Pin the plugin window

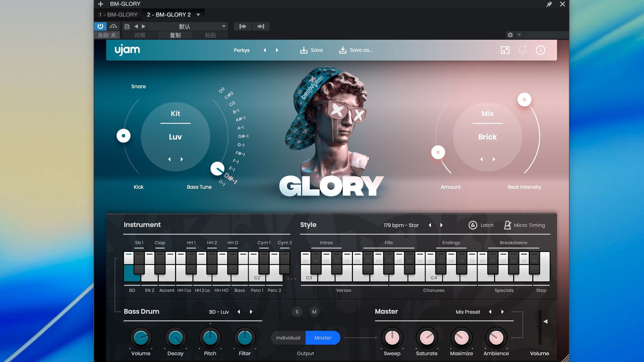549,4
